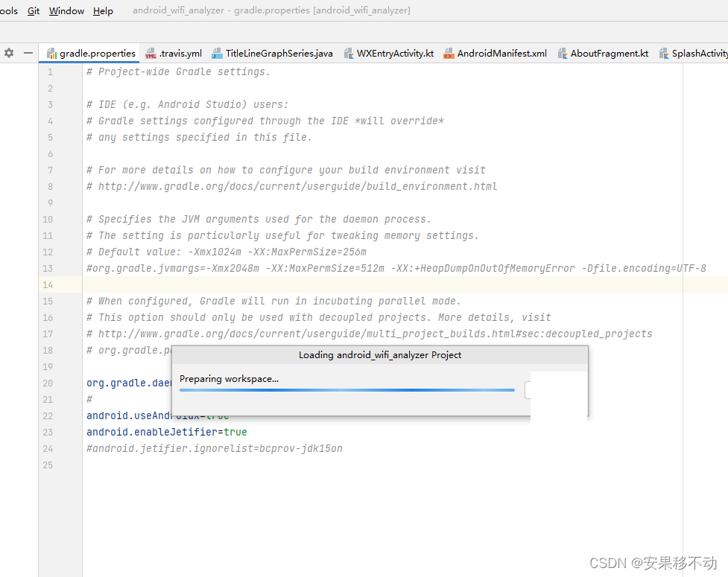Click the hide panel minus icon beside the gear
Image resolution: width=728 pixels, height=577 pixels.
tap(28, 53)
